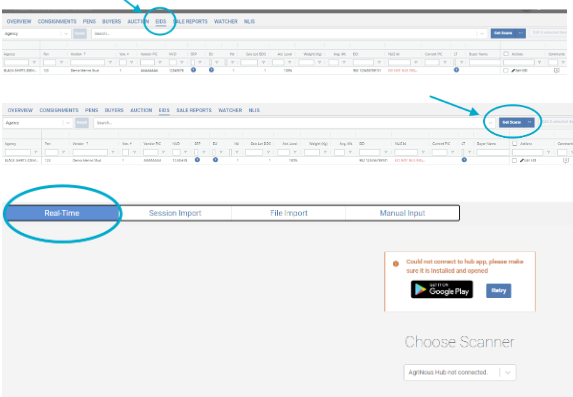Click NVD filter icon in lower screenshot

pyautogui.click(x=185, y=152)
